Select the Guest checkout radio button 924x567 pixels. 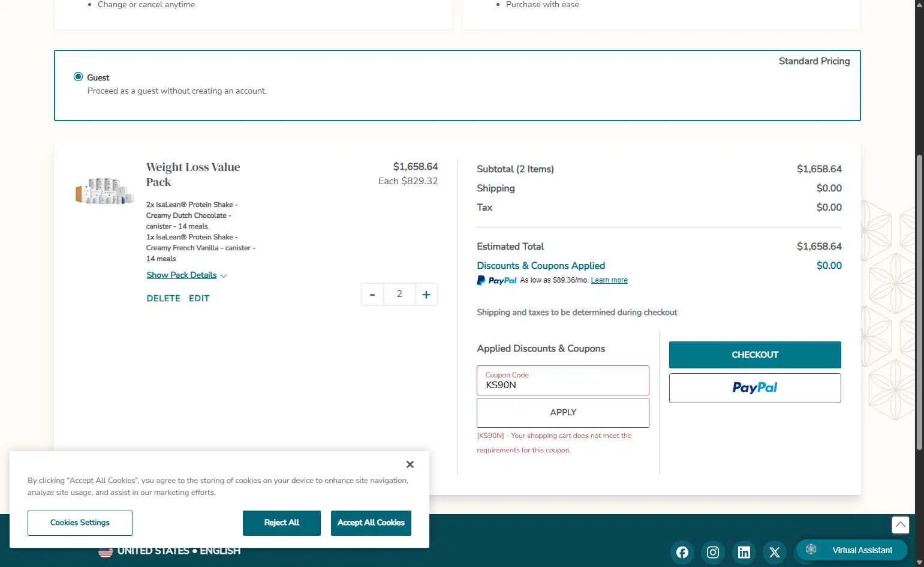pyautogui.click(x=78, y=77)
